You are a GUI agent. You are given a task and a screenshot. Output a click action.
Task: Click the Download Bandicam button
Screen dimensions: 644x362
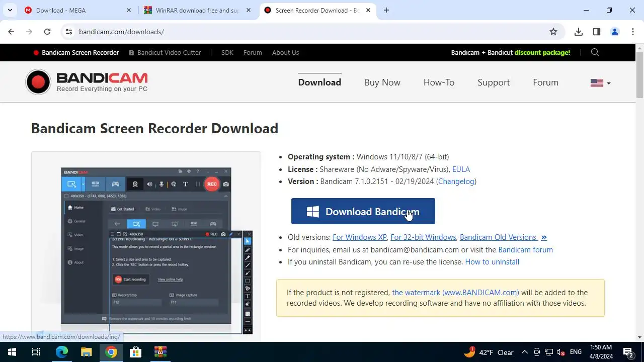point(363,211)
